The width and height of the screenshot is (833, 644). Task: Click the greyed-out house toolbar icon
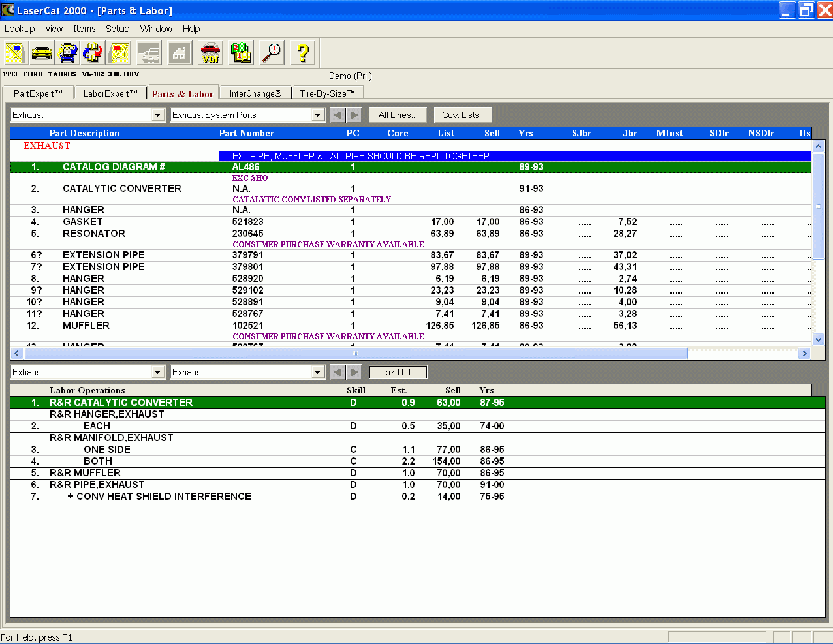click(x=180, y=53)
